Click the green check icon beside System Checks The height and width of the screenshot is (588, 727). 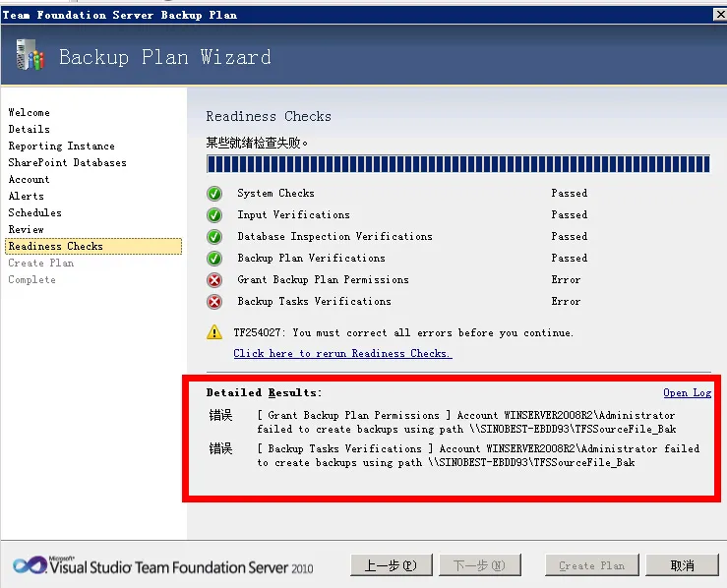(214, 194)
